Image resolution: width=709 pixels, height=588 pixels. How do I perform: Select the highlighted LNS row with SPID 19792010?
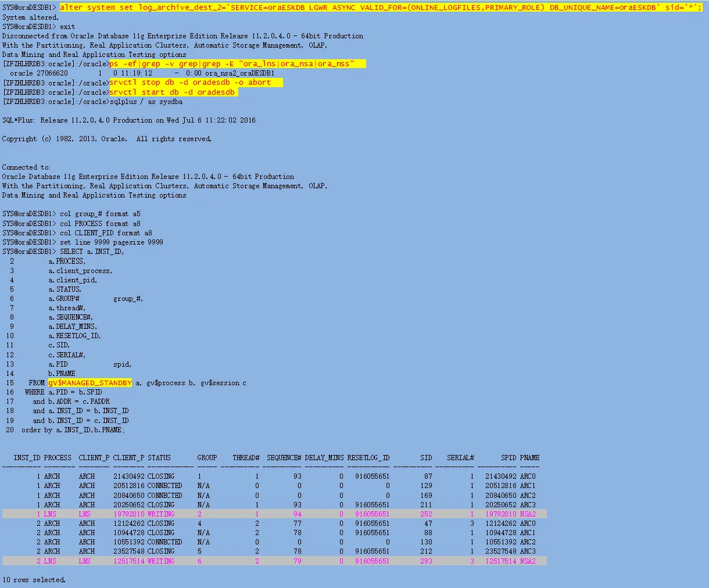(274, 514)
